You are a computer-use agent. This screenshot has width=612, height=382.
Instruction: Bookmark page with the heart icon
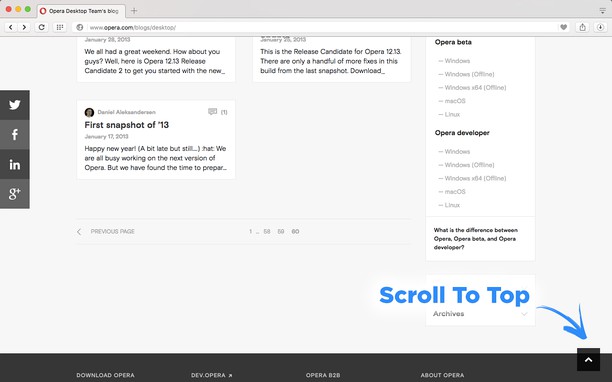click(x=563, y=27)
